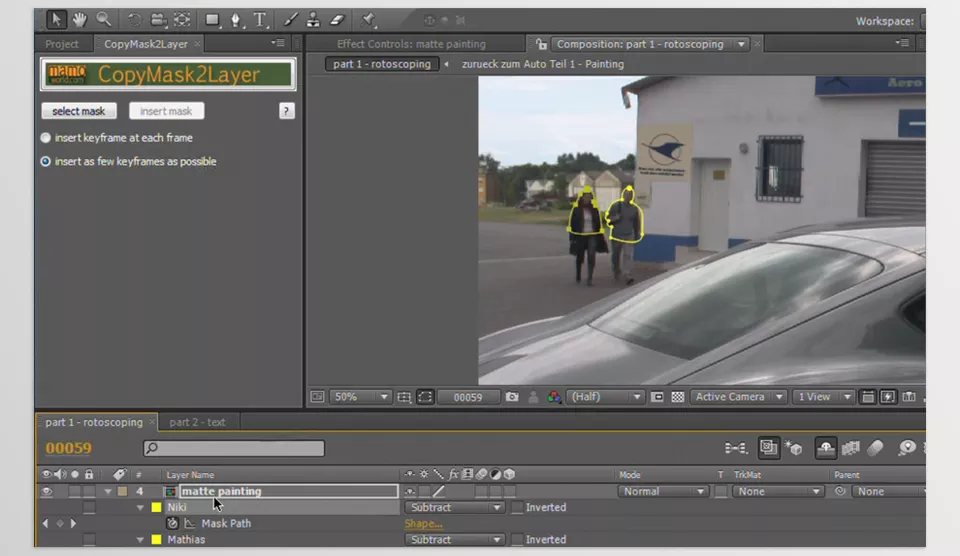Choose insert keyframe at each frame
This screenshot has height=556, width=960.
pyautogui.click(x=45, y=138)
